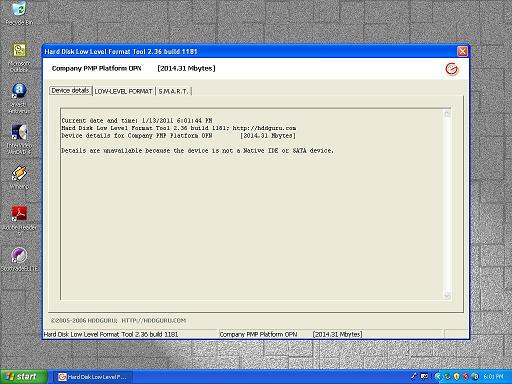The width and height of the screenshot is (512, 384).
Task: Click the red shield tray icon
Action: coord(466,377)
